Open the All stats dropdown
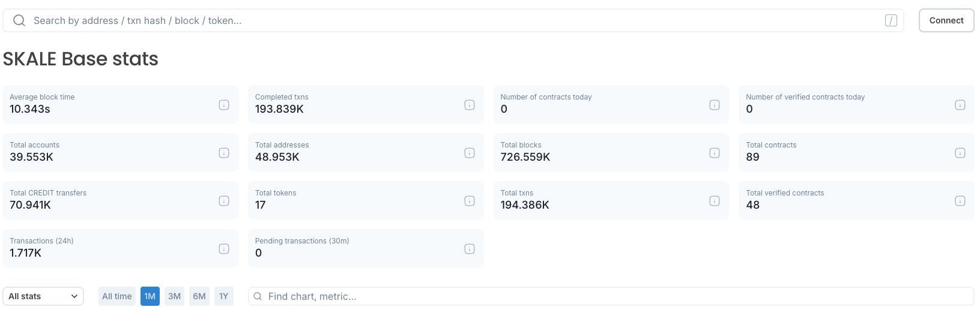The width and height of the screenshot is (980, 316). coord(43,296)
